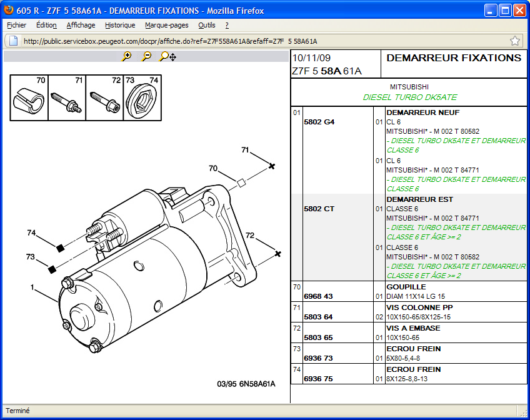Select the part 70 pin thumbnail
The image size is (530, 420).
(x=29, y=98)
